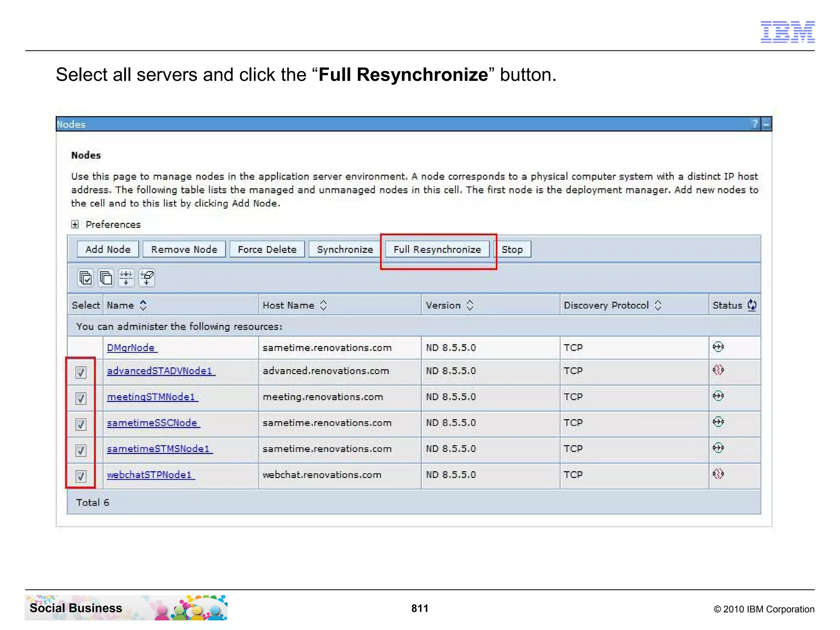This screenshot has height=630, width=840.
Task: Click the Stop button
Action: [512, 249]
